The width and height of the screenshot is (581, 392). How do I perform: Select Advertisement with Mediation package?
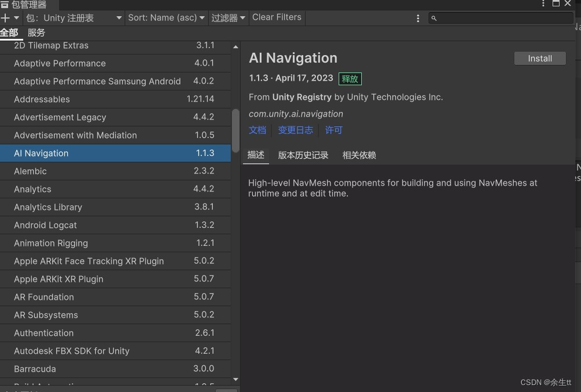[115, 135]
